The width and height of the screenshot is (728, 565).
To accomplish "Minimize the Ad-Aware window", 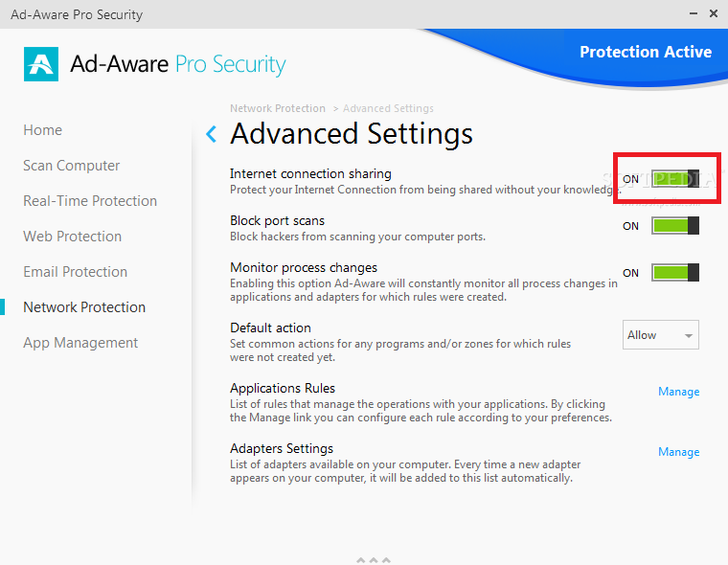I will (691, 14).
